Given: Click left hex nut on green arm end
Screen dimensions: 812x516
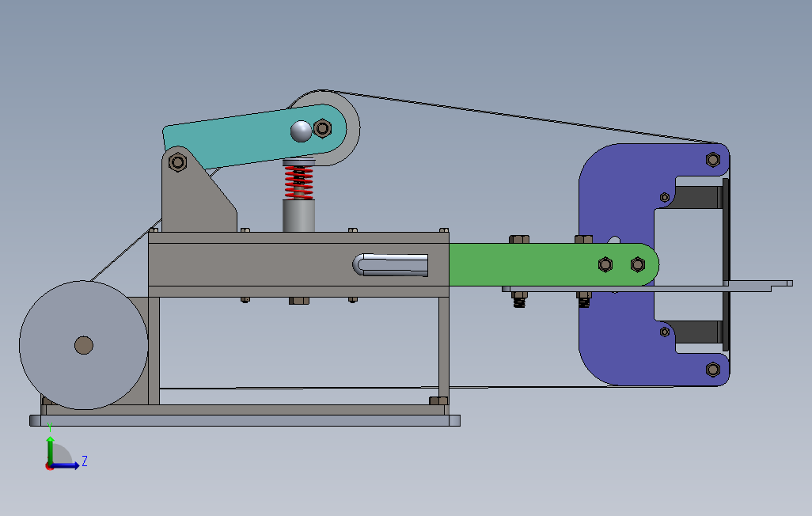Looking at the screenshot, I should click(605, 265).
